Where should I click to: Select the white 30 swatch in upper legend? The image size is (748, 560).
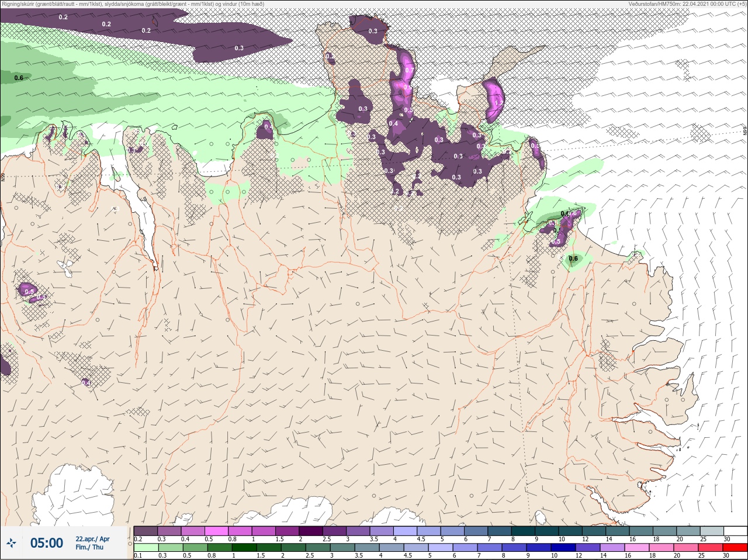[x=735, y=531]
